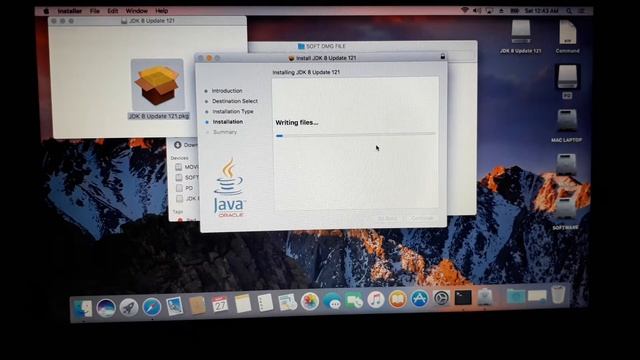The image size is (640, 360).
Task: Select SOFT device in Finder sidebar
Action: [x=187, y=178]
